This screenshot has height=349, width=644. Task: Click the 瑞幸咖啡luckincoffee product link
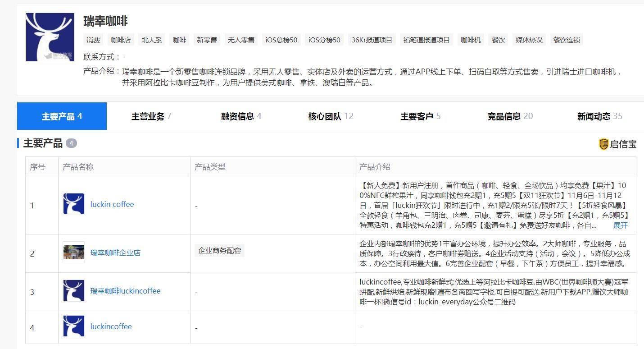coord(125,291)
